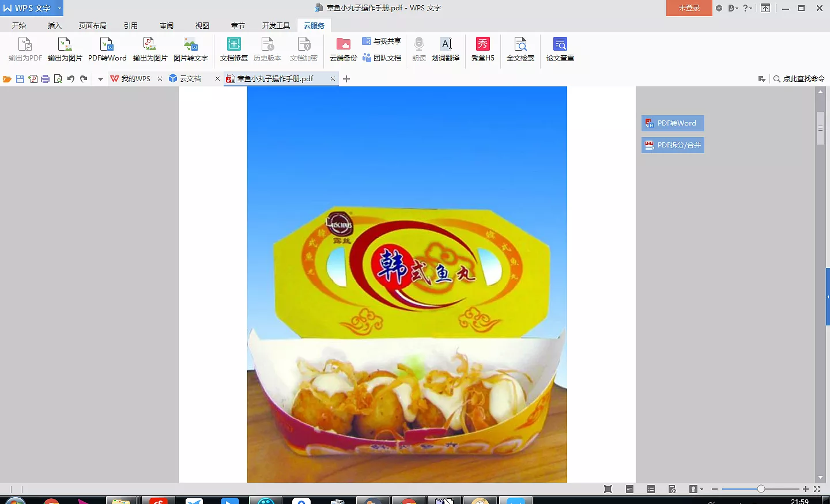The height and width of the screenshot is (504, 830).
Task: Collapse the ribbon with the up-arrow icon
Action: coord(765,8)
